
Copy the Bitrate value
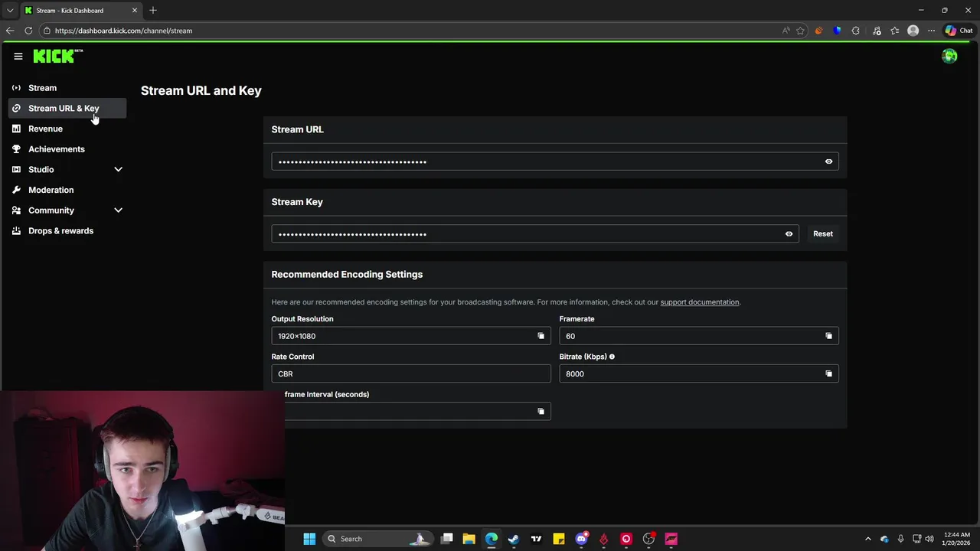point(828,373)
